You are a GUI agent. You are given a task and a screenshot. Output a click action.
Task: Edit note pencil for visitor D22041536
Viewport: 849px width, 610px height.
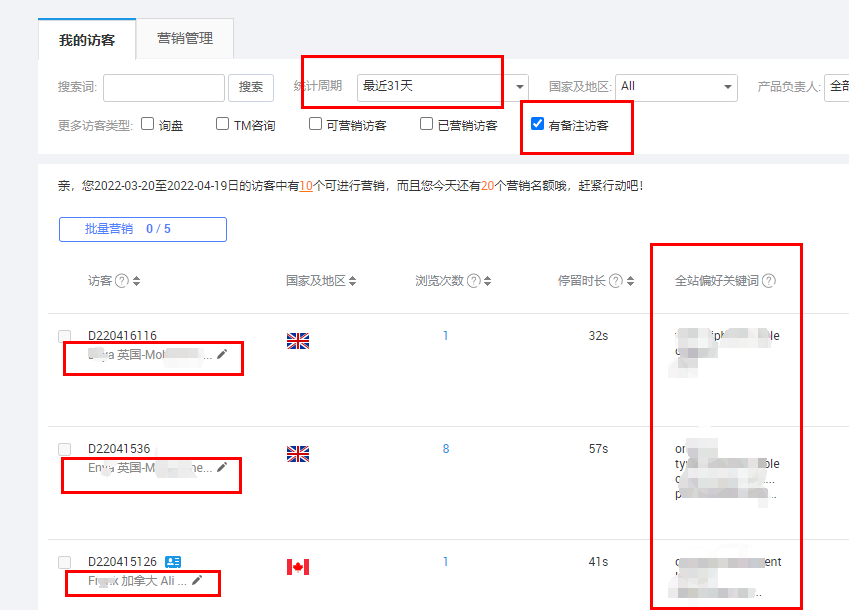click(x=222, y=467)
